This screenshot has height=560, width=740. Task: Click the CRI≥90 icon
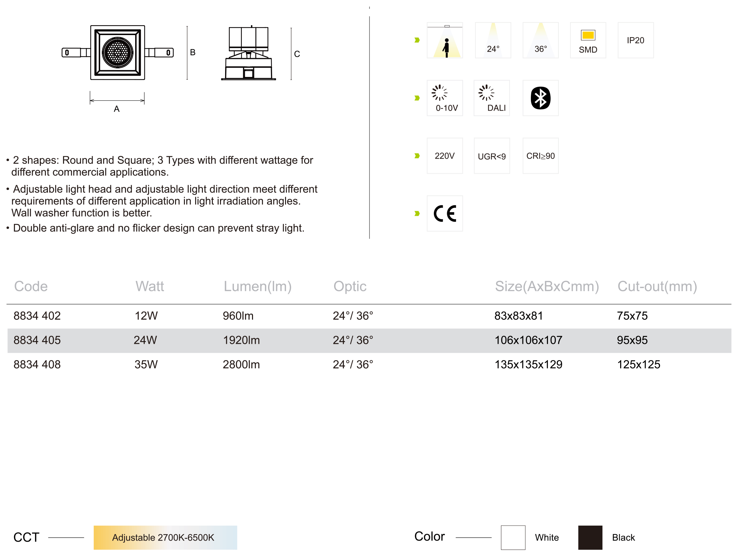coord(540,156)
